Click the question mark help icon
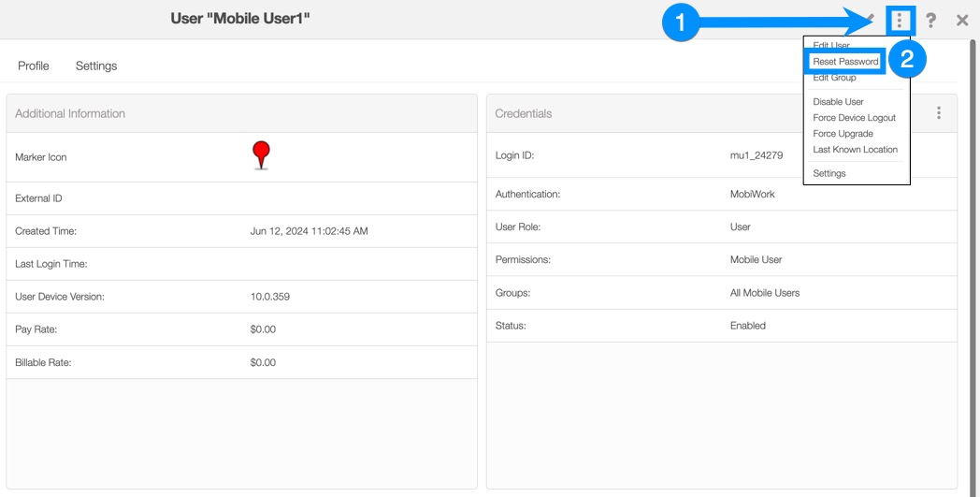 point(930,20)
